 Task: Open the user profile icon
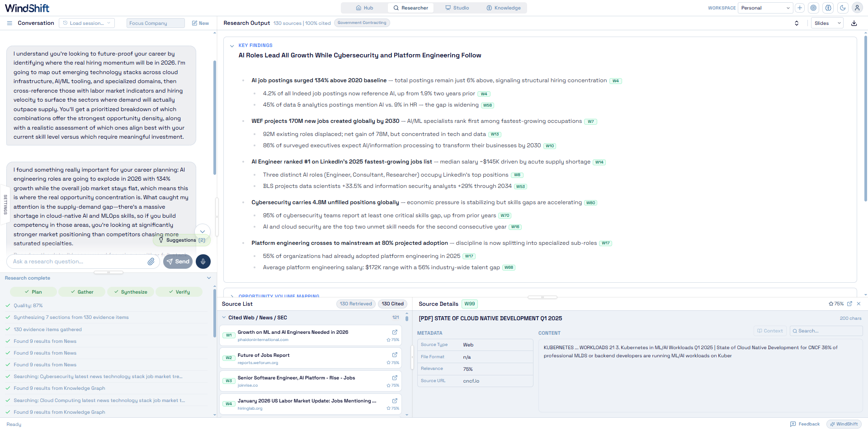pyautogui.click(x=857, y=8)
